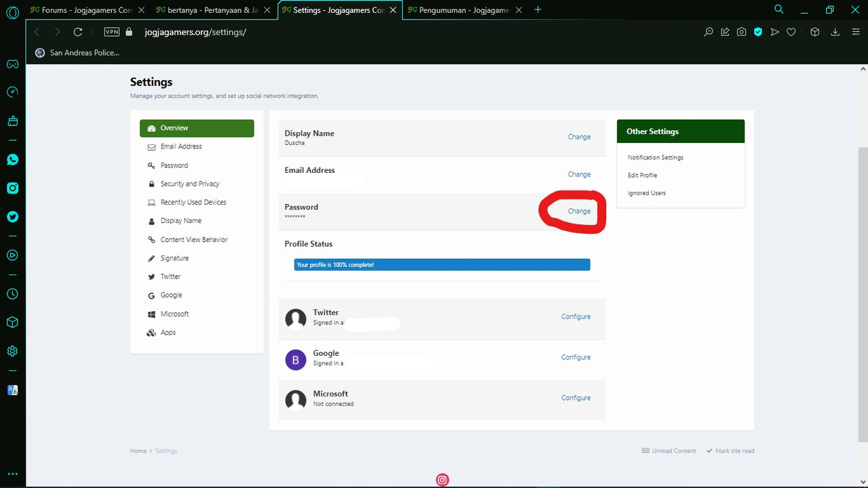Click the profile completion progress bar
The height and width of the screenshot is (488, 868).
(x=442, y=264)
